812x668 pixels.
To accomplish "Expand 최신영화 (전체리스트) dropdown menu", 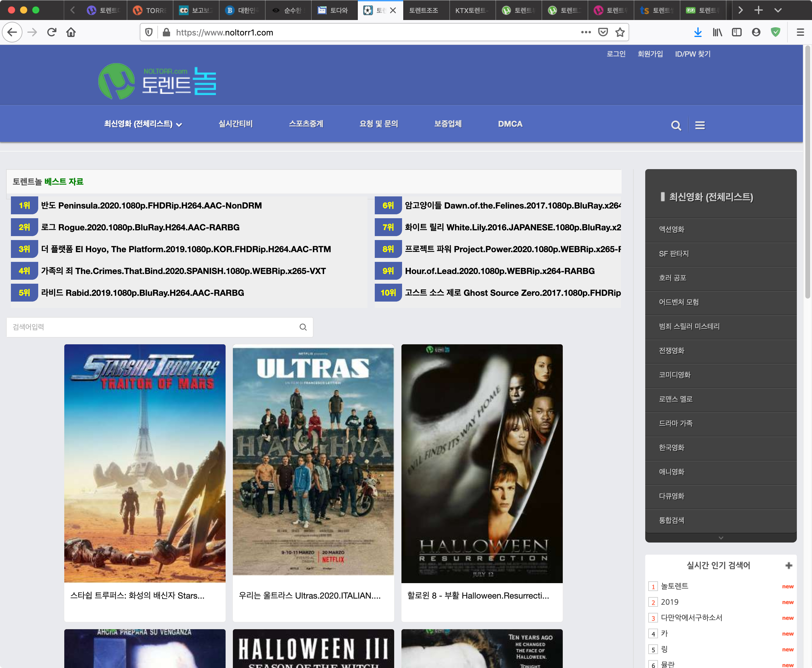I will (x=143, y=124).
